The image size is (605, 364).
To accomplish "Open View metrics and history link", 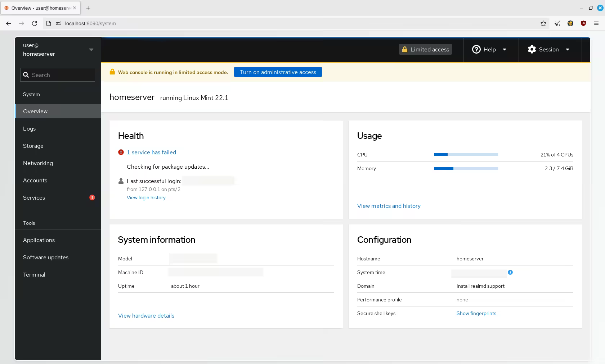I will [389, 206].
